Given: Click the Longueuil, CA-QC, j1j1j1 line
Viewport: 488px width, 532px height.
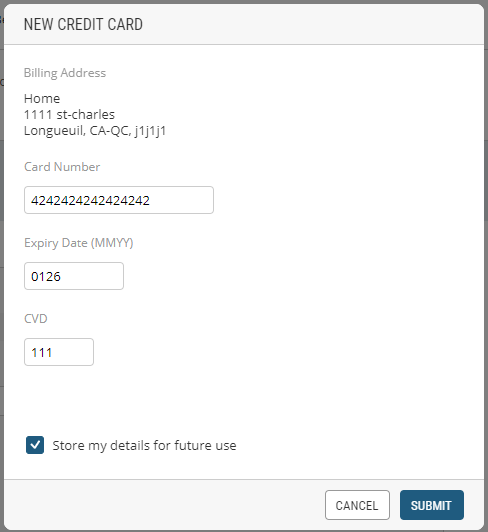Looking at the screenshot, I should click(x=95, y=131).
